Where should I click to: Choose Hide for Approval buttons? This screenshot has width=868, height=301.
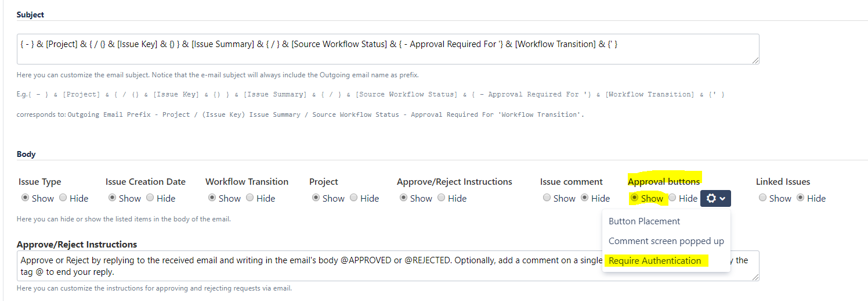tap(672, 198)
